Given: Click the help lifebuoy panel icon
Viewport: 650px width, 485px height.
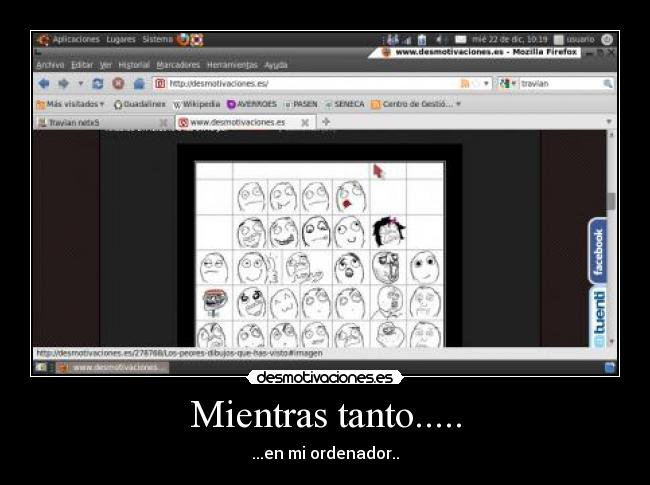Looking at the screenshot, I should (x=196, y=40).
